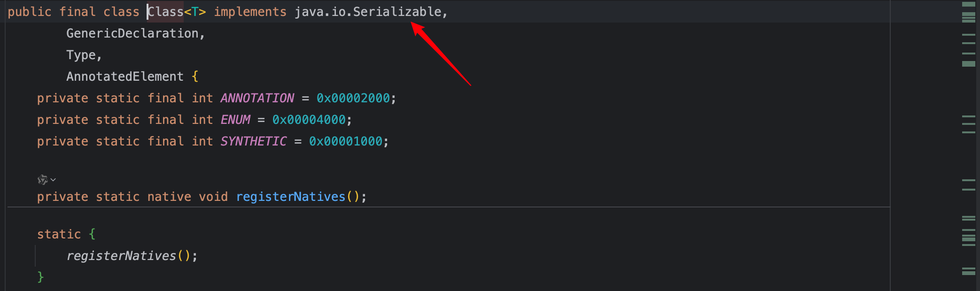Click the hex value 0x00001000
Image resolution: width=980 pixels, height=291 pixels.
pyautogui.click(x=345, y=141)
